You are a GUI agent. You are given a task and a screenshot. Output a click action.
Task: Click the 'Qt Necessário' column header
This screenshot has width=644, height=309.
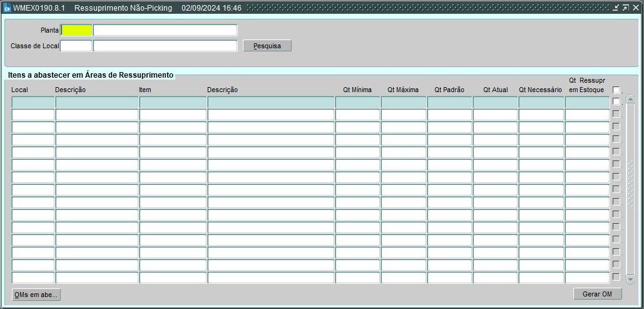pos(541,90)
